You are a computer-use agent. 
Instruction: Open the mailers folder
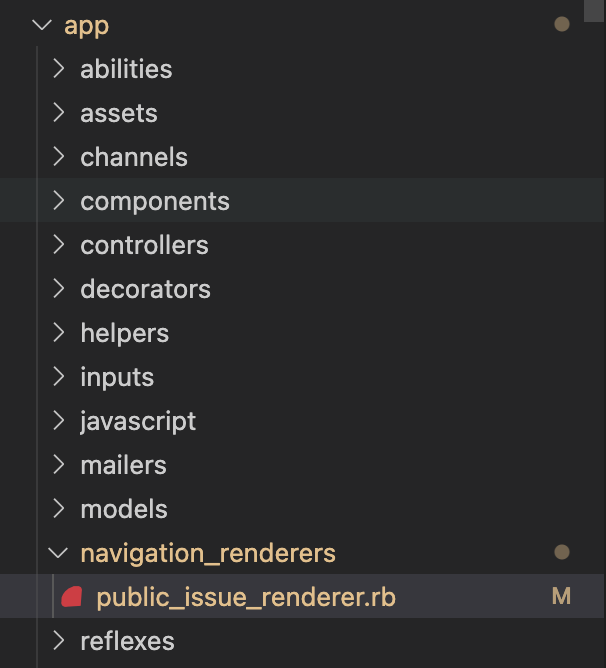(123, 465)
